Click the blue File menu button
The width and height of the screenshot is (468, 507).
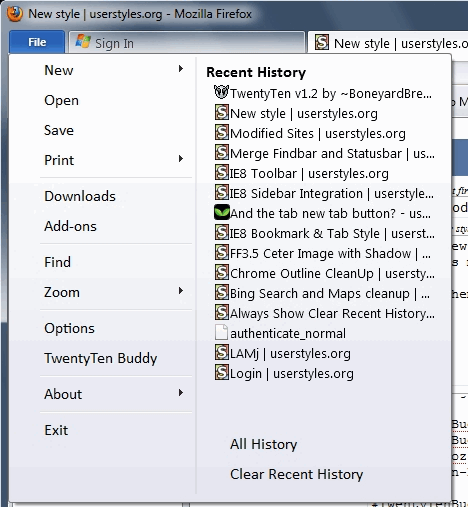37,42
